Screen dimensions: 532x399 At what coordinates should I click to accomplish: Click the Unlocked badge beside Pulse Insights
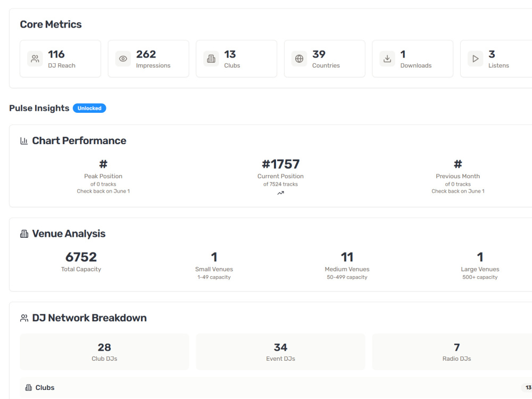[x=89, y=108]
